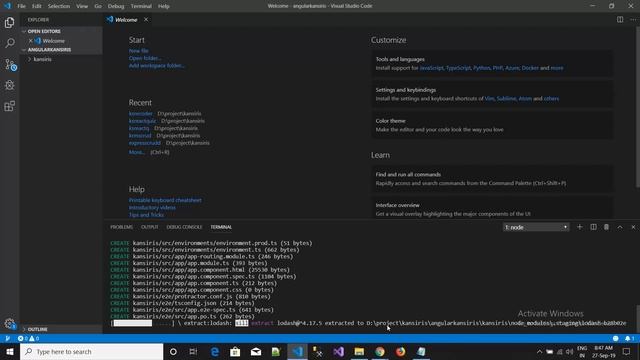Open the Search view in activity bar

9,43
